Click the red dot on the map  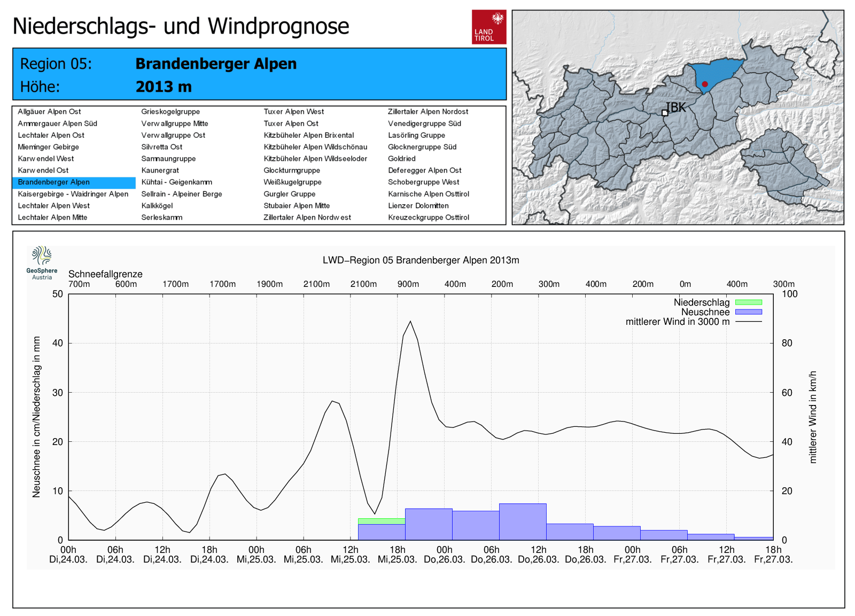(x=705, y=84)
